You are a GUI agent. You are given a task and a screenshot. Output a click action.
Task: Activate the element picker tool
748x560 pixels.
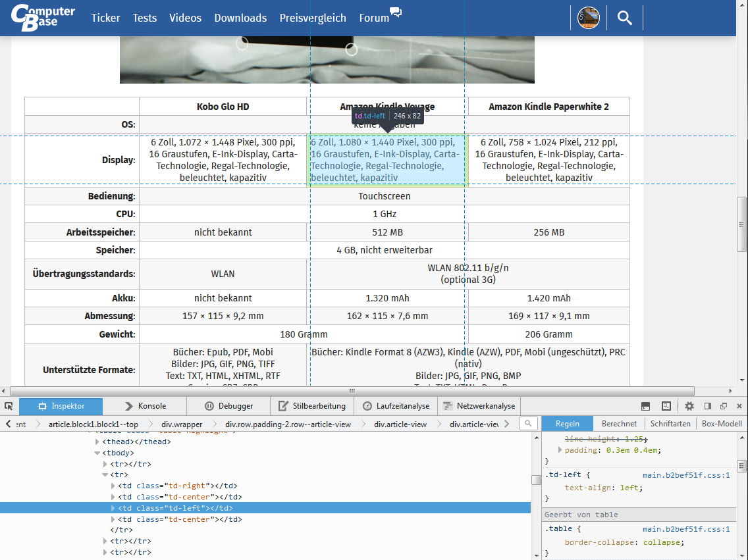click(9, 406)
